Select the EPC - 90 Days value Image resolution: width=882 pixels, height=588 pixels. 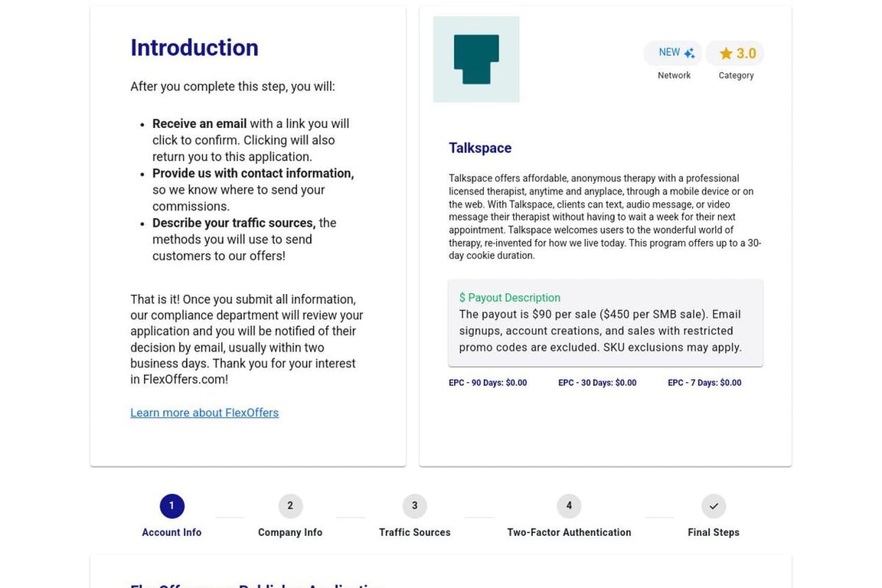[488, 383]
